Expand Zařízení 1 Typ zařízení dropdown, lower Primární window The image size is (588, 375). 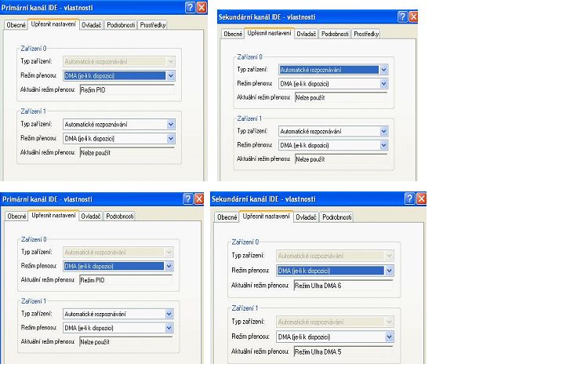(169, 314)
